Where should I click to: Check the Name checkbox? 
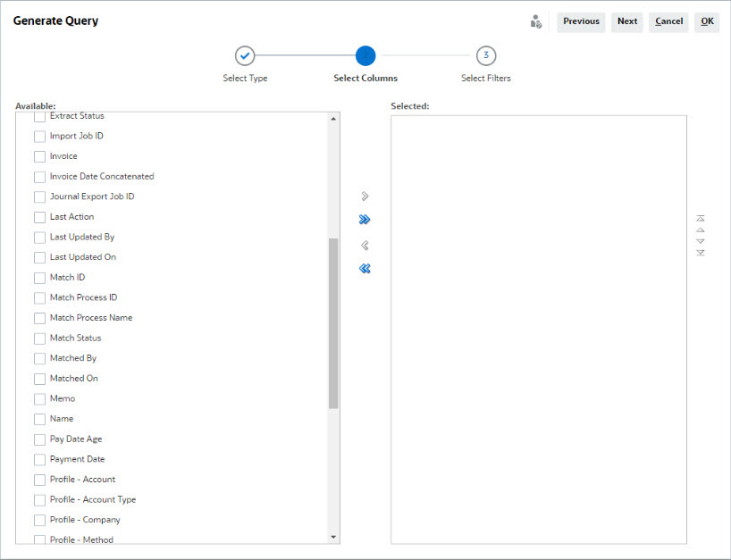pyautogui.click(x=39, y=419)
